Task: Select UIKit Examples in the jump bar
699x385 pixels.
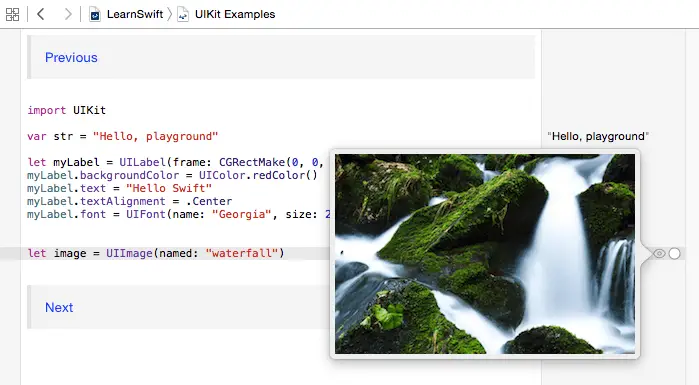Action: 235,14
